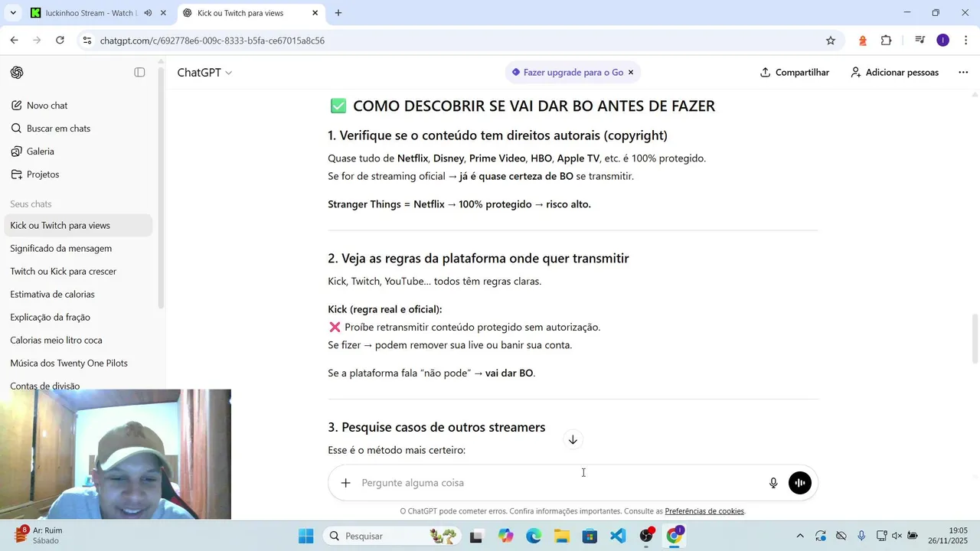Collapse the sidebar with the panel icon

139,73
